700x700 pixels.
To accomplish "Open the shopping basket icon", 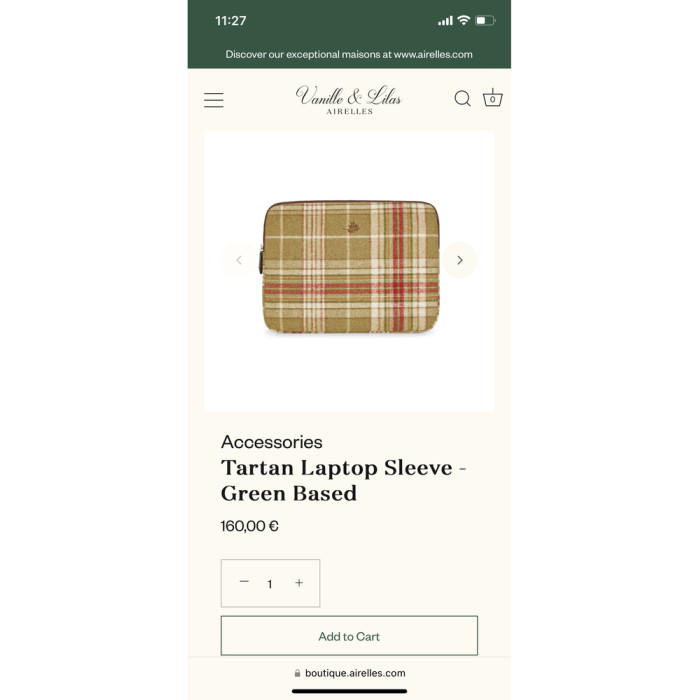I will 492,98.
